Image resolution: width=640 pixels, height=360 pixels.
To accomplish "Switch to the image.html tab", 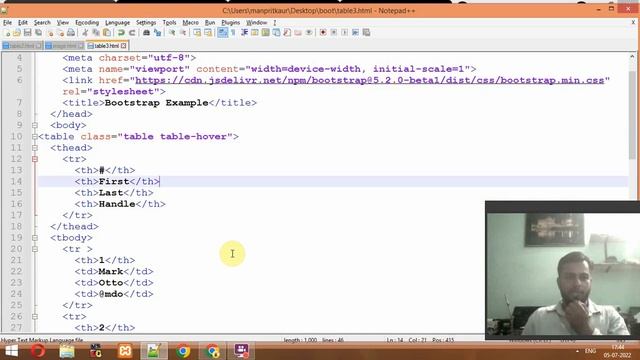I will coord(64,46).
